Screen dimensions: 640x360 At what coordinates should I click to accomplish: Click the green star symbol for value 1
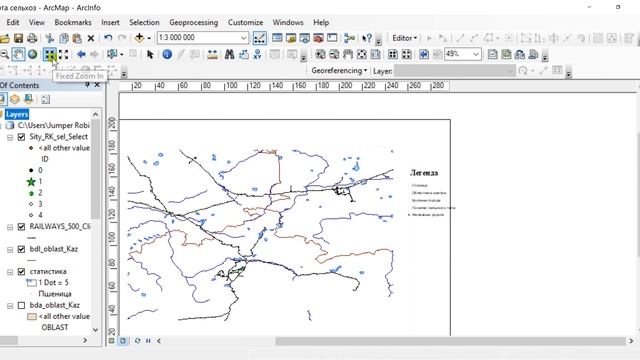31,182
